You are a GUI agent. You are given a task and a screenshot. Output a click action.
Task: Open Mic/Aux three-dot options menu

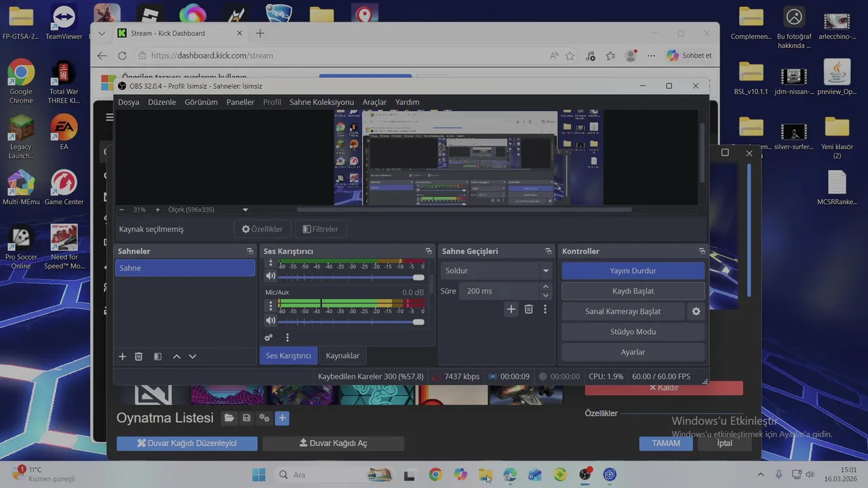coord(271,306)
